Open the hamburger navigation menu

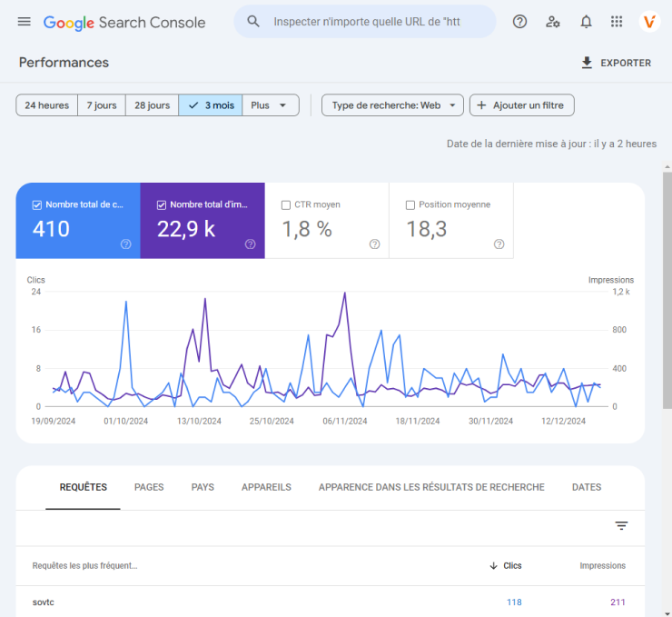(x=24, y=22)
